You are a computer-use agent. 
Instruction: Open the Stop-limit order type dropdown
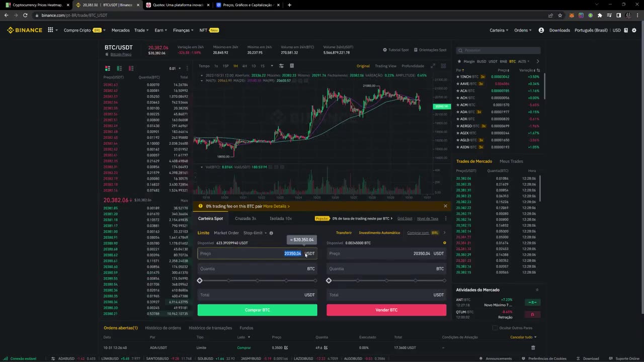pos(254,233)
